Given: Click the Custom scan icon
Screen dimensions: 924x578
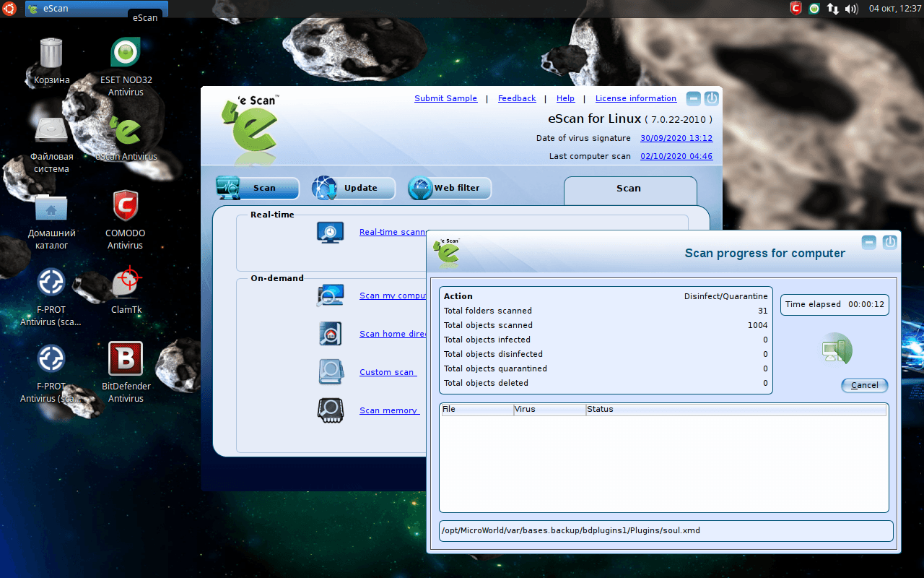Looking at the screenshot, I should pyautogui.click(x=331, y=372).
